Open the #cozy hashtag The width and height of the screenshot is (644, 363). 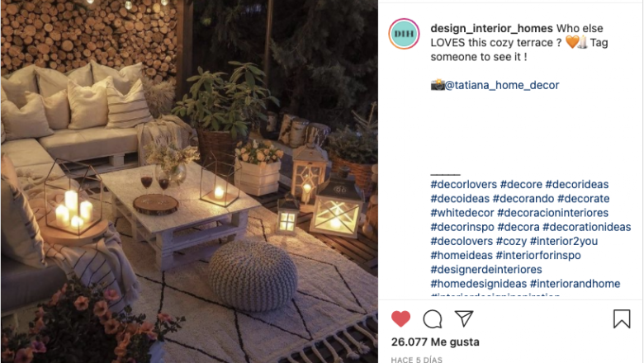coord(511,241)
